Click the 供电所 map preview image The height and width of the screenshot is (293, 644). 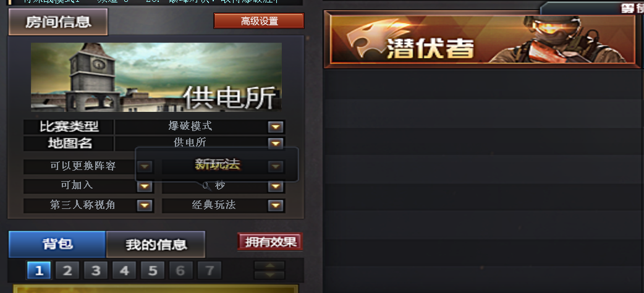click(x=156, y=77)
